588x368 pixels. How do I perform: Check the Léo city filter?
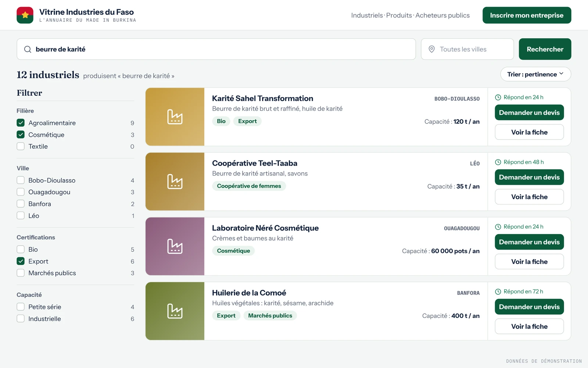[x=21, y=216]
